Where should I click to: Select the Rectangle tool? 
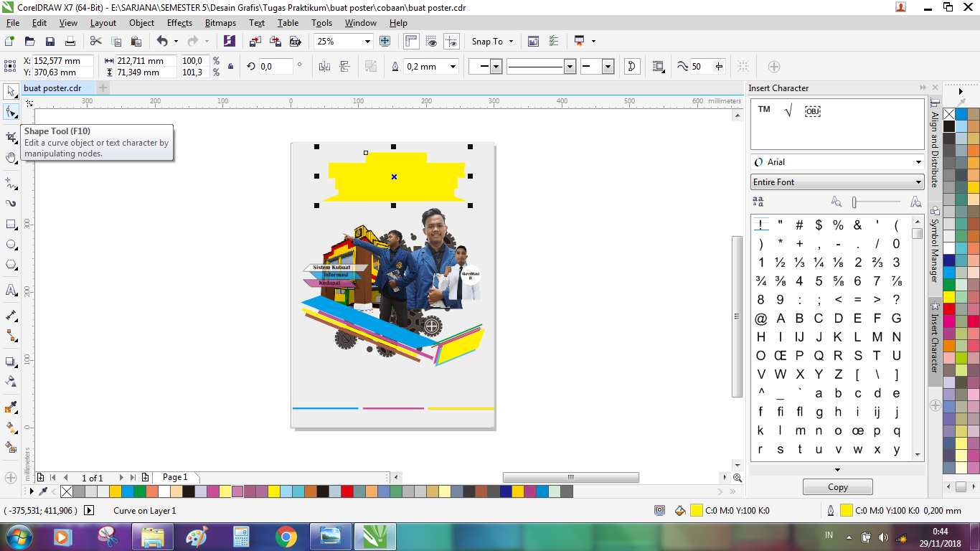tap(11, 225)
